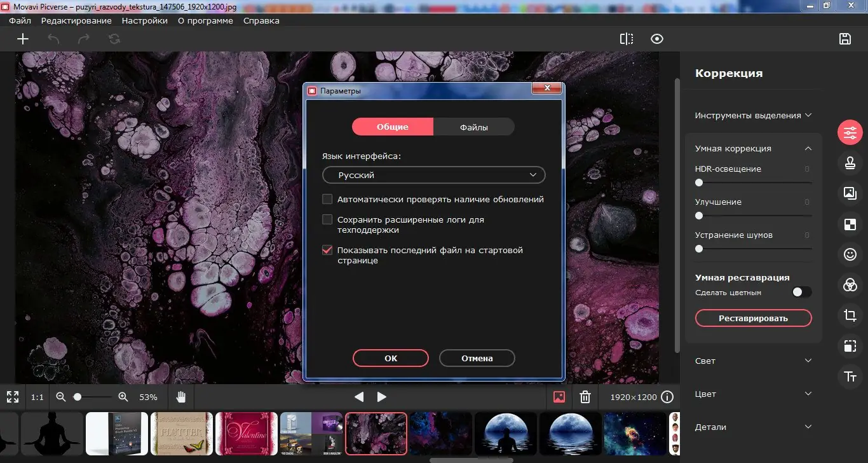
Task: Activate the hand pan tool
Action: click(181, 397)
